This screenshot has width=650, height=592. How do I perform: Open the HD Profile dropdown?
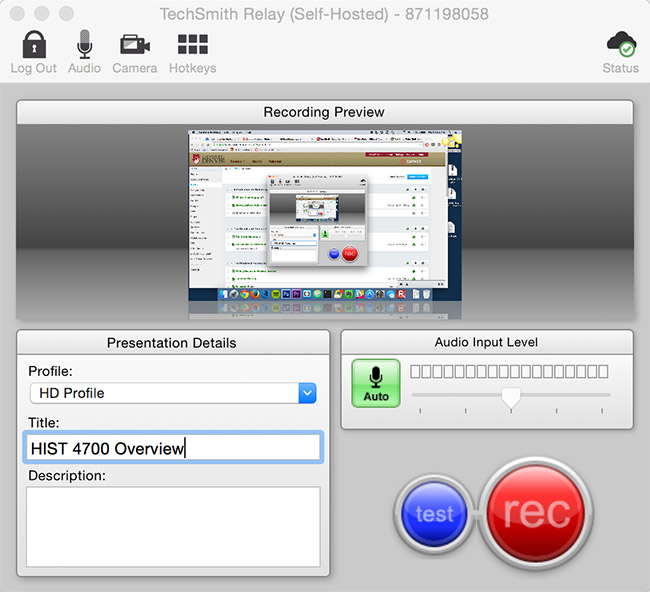point(173,393)
